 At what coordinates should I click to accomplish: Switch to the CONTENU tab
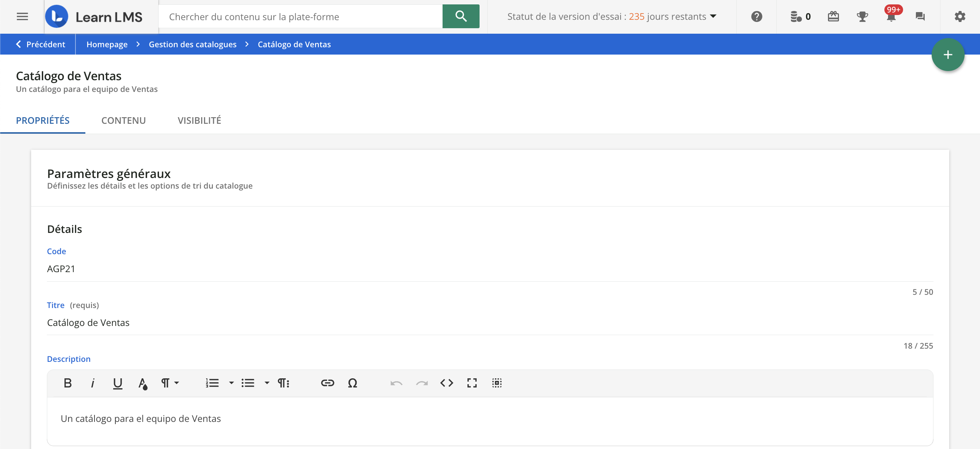123,120
